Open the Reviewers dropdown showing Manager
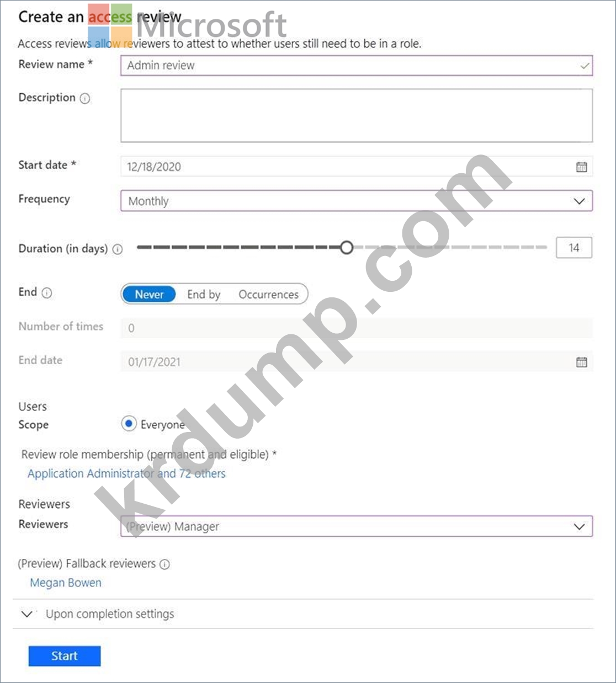The image size is (616, 683). coord(356,526)
